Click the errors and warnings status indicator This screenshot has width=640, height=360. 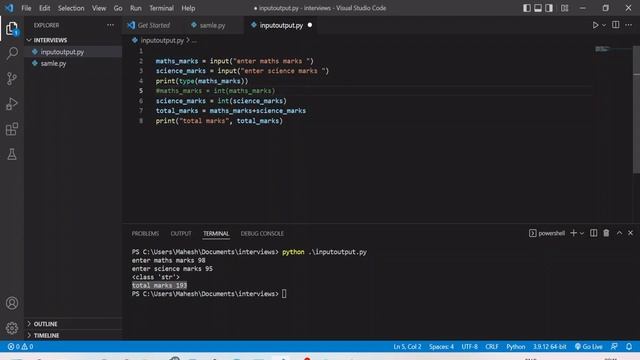[x=20, y=347]
